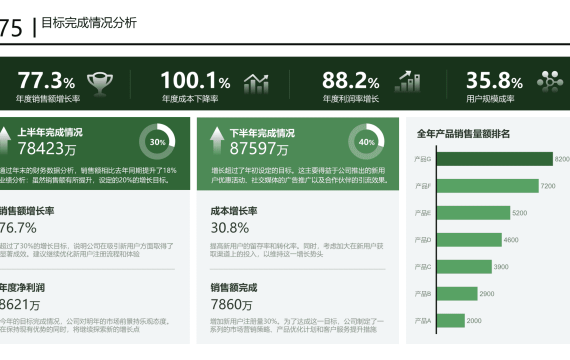The width and height of the screenshot is (570, 360).
Task: Select the 成本增长率 heading
Action: [234, 211]
